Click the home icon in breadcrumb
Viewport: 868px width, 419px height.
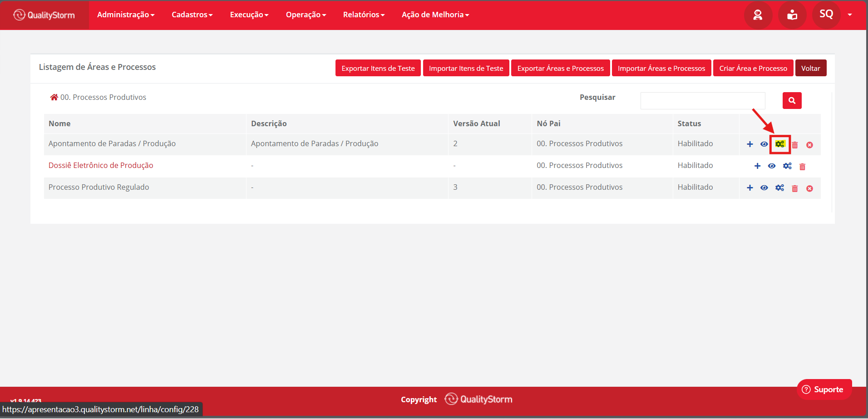coord(54,97)
